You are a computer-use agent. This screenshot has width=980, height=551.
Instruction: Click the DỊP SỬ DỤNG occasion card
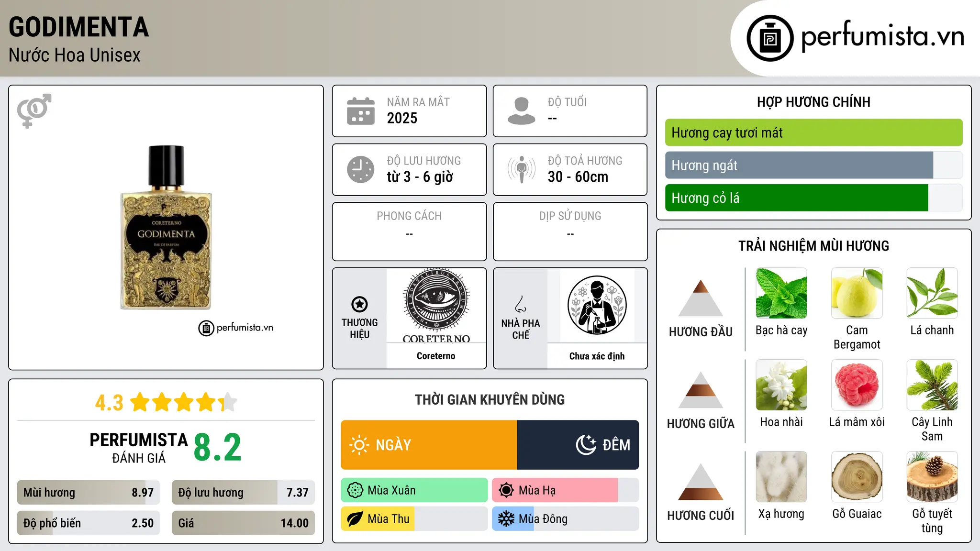point(570,231)
